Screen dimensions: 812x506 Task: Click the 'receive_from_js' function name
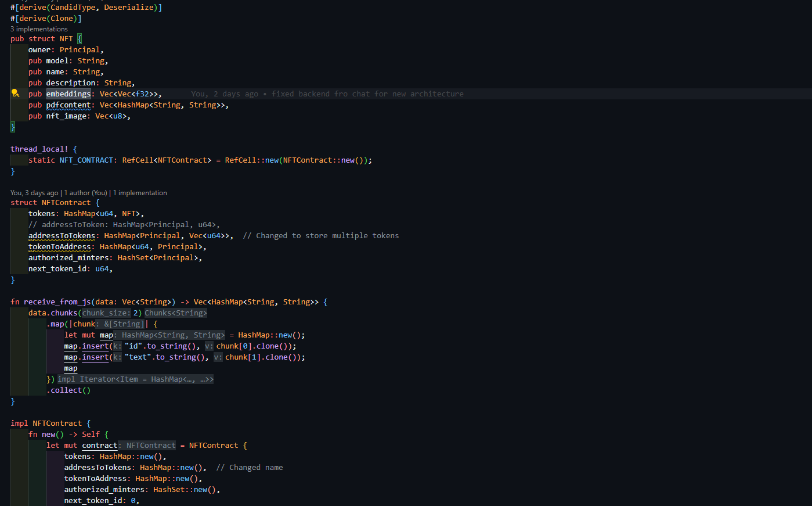(57, 302)
